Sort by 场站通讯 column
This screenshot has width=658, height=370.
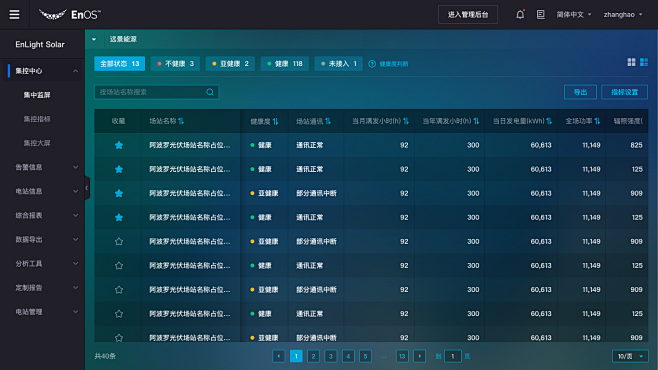pyautogui.click(x=328, y=121)
